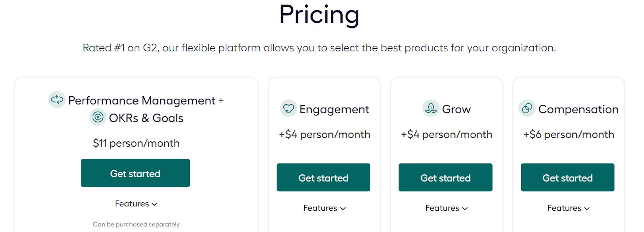Image resolution: width=644 pixels, height=232 pixels.
Task: Click the $11 person/month price text
Action: [136, 143]
